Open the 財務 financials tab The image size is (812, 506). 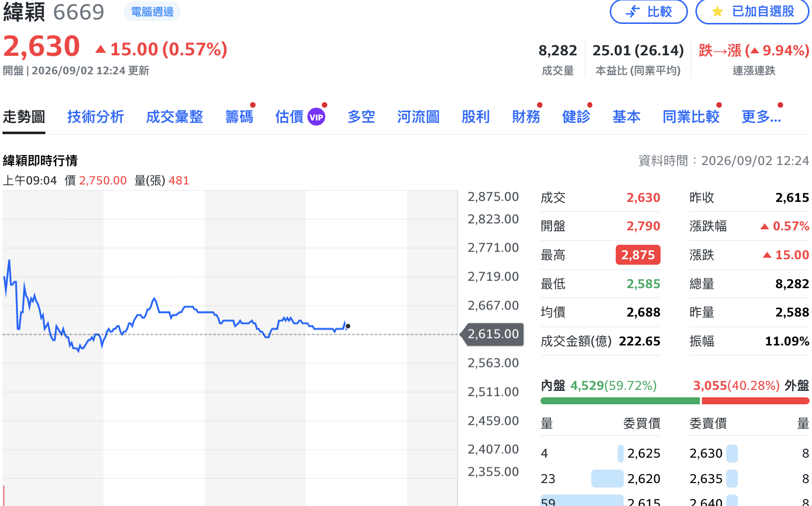[x=526, y=117]
